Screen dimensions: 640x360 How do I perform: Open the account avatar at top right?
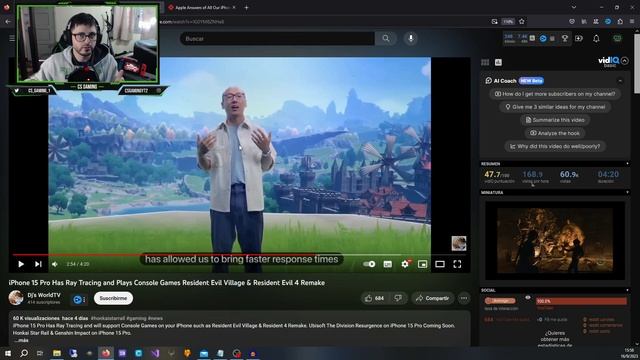618,38
